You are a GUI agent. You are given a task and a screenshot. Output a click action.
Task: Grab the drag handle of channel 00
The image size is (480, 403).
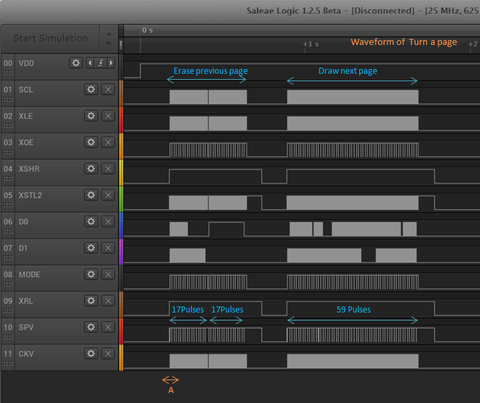[8, 73]
